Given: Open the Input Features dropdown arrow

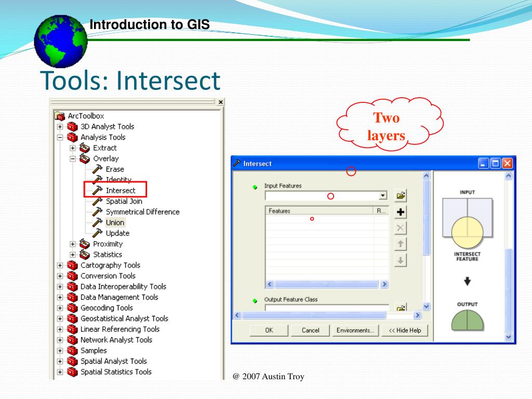Looking at the screenshot, I should [383, 196].
